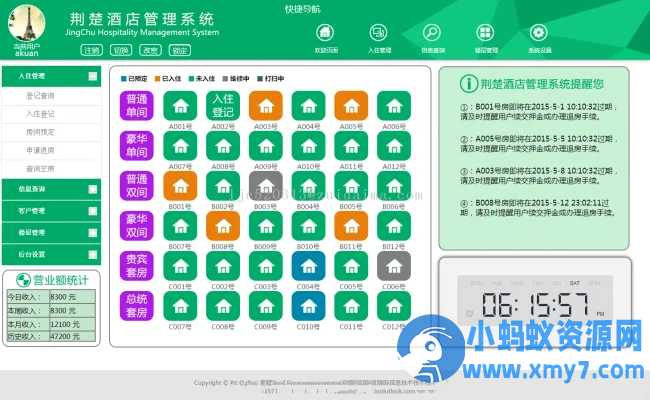
Task: Click the 注销 logout button
Action: [x=92, y=50]
